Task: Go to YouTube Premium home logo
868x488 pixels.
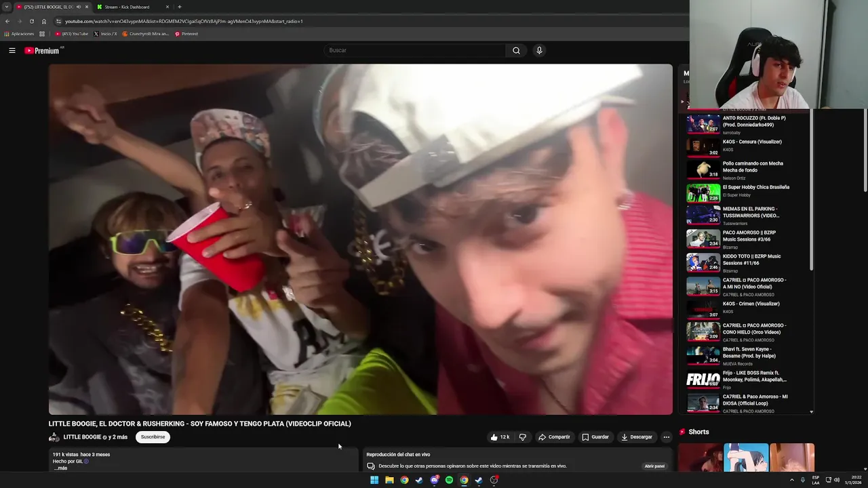Action: 42,50
